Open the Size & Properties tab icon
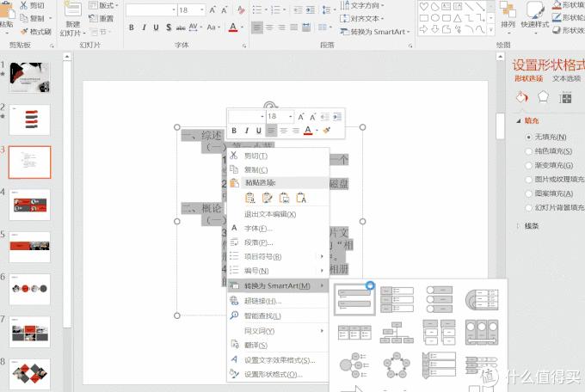Screen dimensions: 585x392 coord(564,97)
